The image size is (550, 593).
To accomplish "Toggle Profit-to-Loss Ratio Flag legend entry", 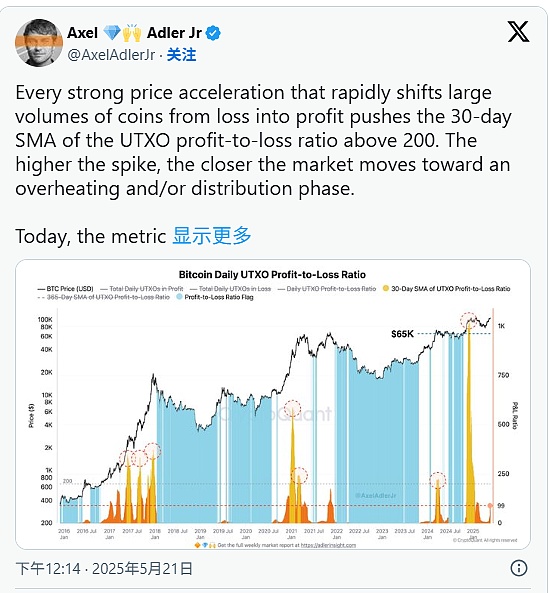I will click(215, 297).
